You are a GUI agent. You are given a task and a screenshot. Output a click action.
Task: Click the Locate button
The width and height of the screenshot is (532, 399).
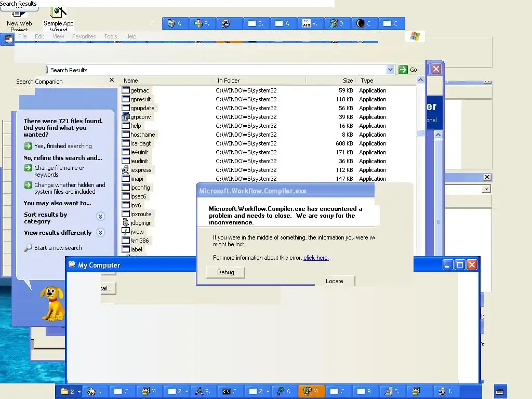pos(335,281)
